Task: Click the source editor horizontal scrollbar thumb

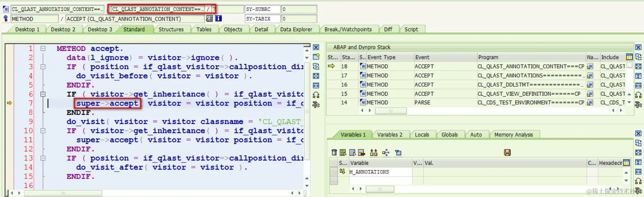Action: point(63,193)
